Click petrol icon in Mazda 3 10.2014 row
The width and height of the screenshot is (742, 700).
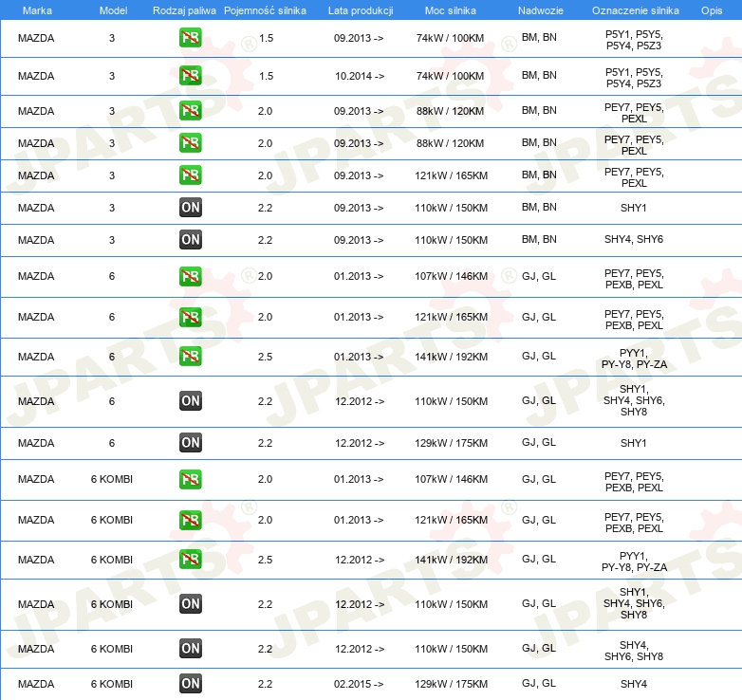click(x=190, y=76)
